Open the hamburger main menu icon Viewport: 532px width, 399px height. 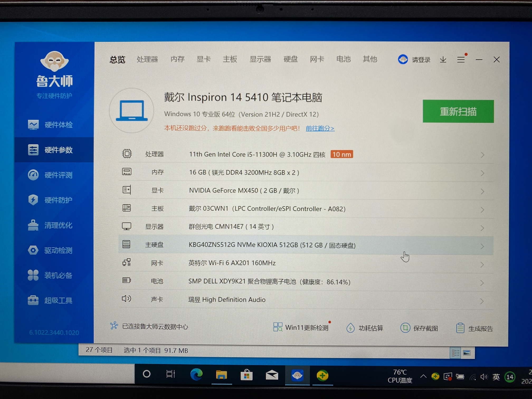click(461, 60)
